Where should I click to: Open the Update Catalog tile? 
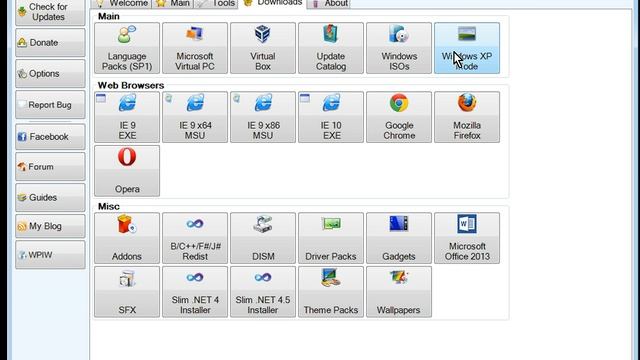tap(331, 48)
